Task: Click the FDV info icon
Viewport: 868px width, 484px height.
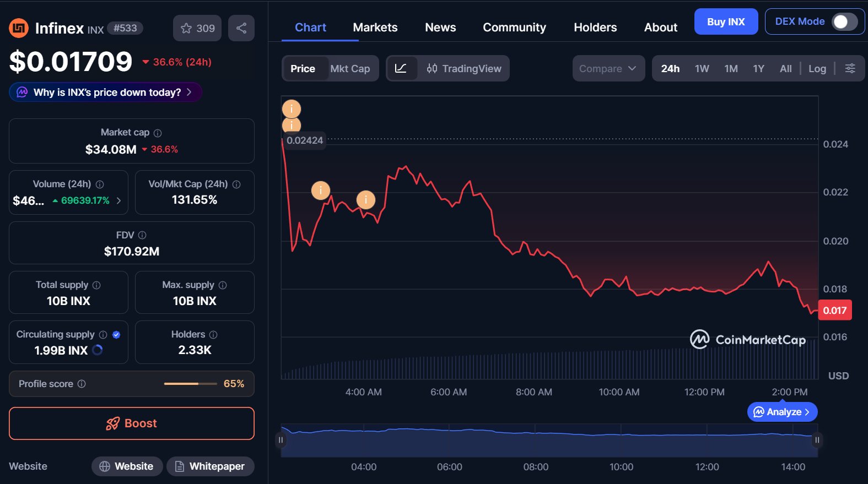Action: point(142,235)
